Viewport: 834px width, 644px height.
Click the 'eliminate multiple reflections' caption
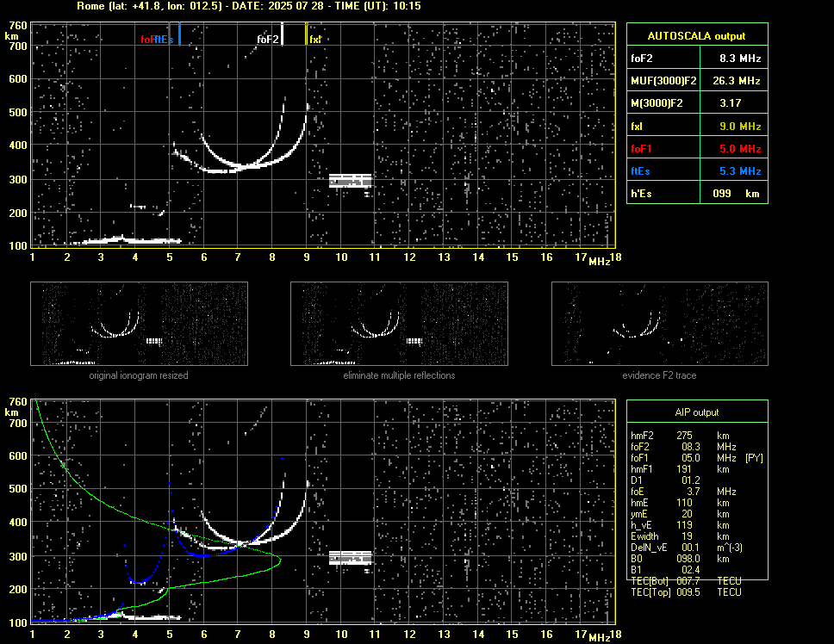click(x=399, y=375)
